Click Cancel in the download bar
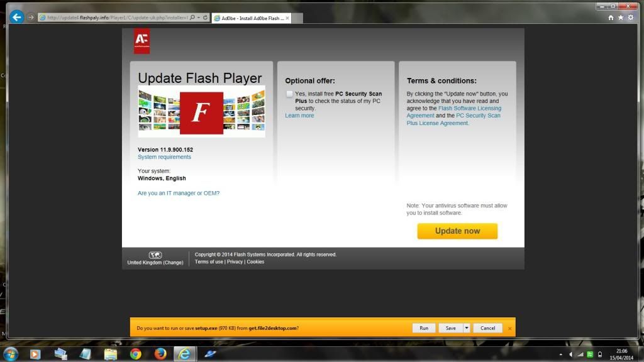The image size is (644, 362). click(488, 328)
